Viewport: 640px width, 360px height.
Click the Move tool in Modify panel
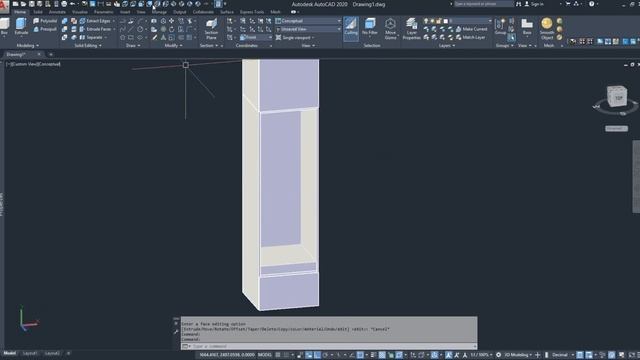pyautogui.click(x=171, y=21)
